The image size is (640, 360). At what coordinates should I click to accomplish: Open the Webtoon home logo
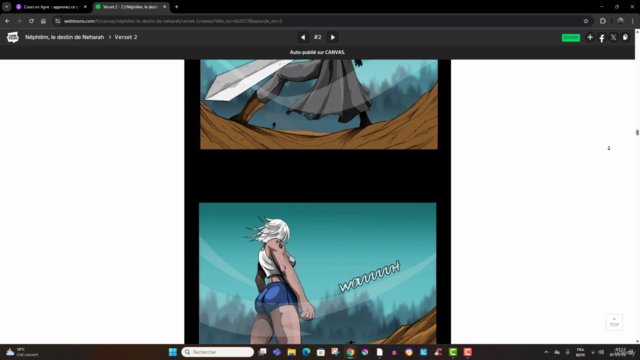point(13,37)
